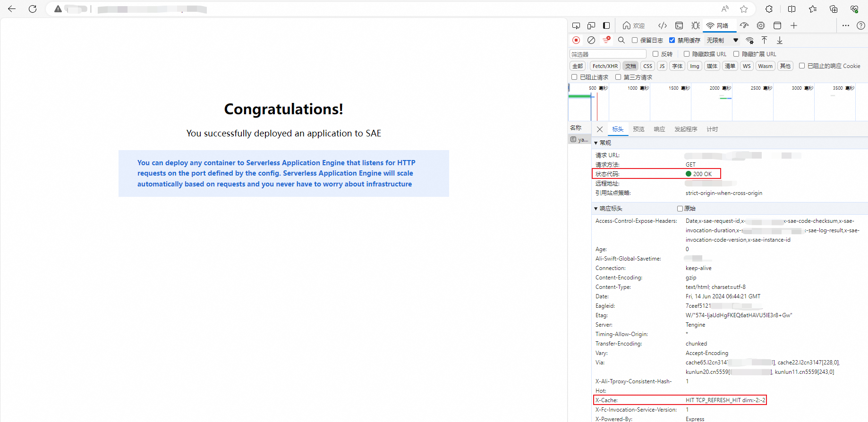Switch to the 预览 preview tab
This screenshot has height=422, width=868.
pos(638,129)
